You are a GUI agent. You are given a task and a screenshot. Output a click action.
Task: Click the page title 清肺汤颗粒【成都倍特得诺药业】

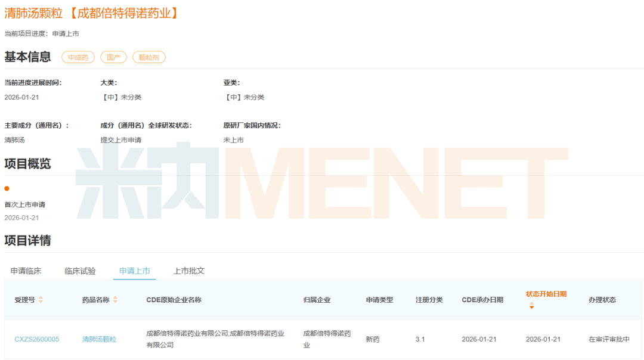coord(91,13)
